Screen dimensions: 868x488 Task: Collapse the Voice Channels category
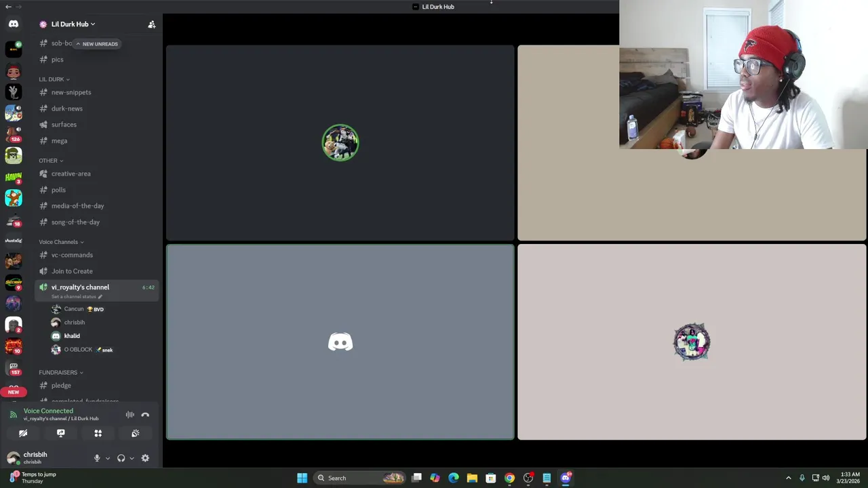point(61,242)
